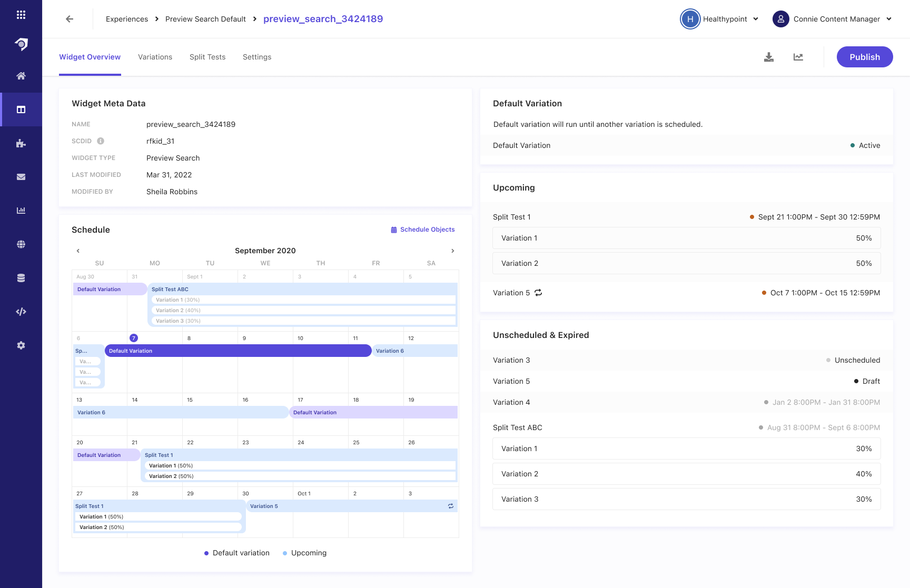
Task: Click the Publish button
Action: 865,57
